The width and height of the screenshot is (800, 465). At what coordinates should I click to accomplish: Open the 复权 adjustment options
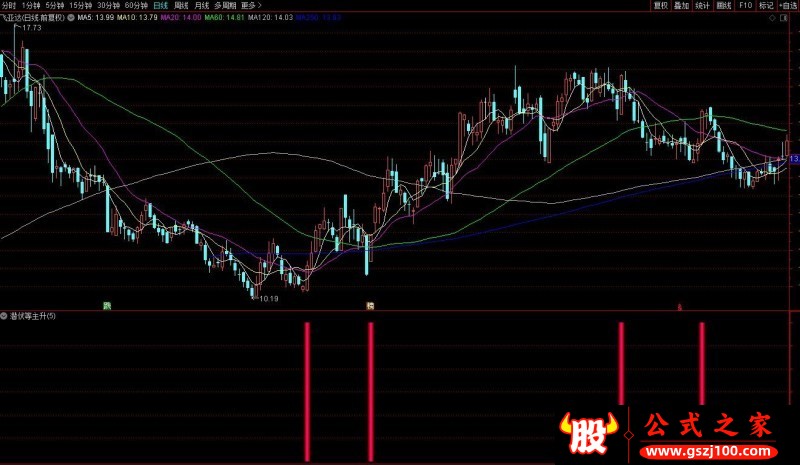pos(661,6)
